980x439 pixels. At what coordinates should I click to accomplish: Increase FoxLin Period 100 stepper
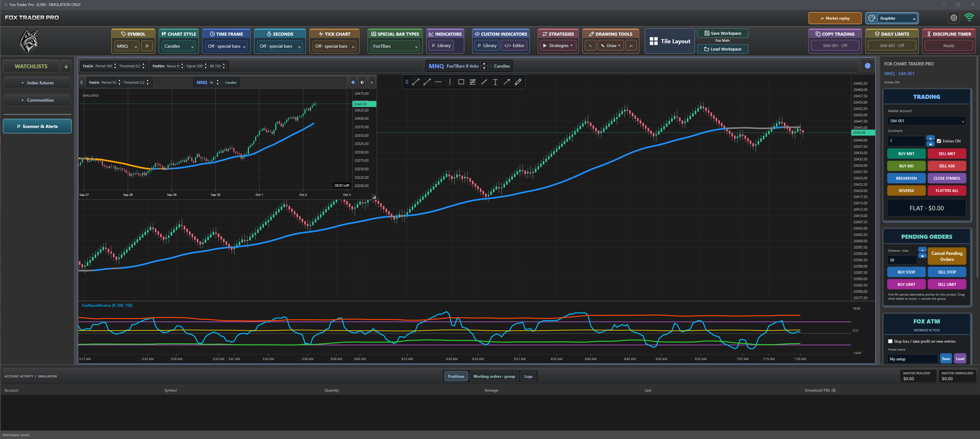(115, 64)
